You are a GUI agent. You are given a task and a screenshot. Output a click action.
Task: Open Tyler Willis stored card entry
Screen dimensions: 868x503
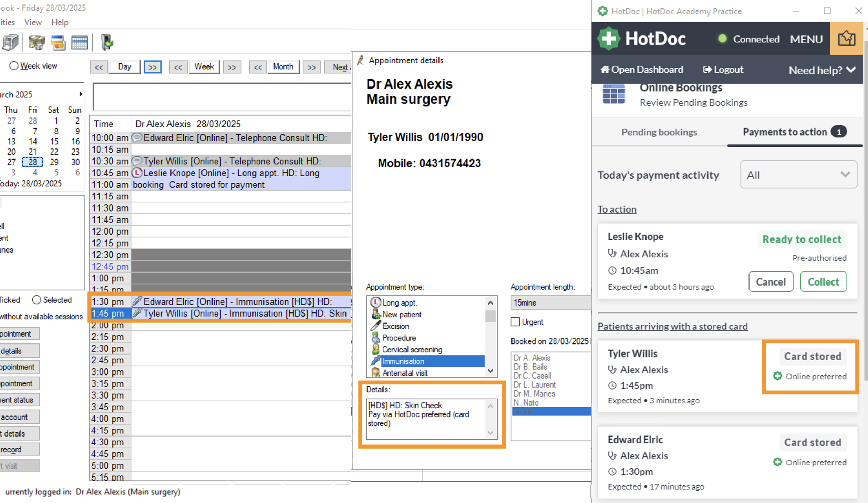tap(727, 376)
